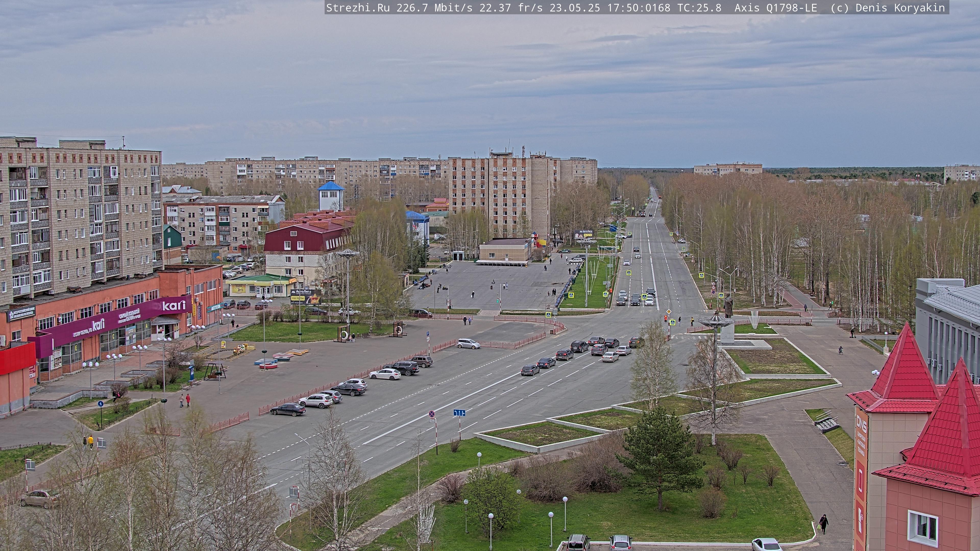
Task: Click the camera model "Axis Q1798-LE"
Action: (776, 8)
